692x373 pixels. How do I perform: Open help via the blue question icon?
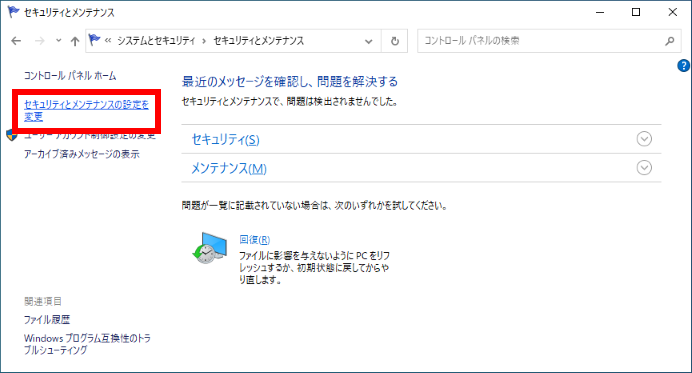(683, 65)
